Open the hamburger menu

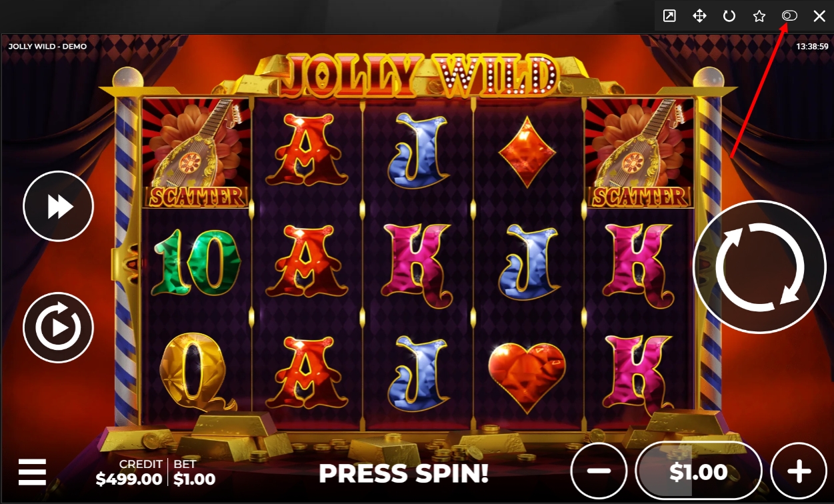coord(32,472)
